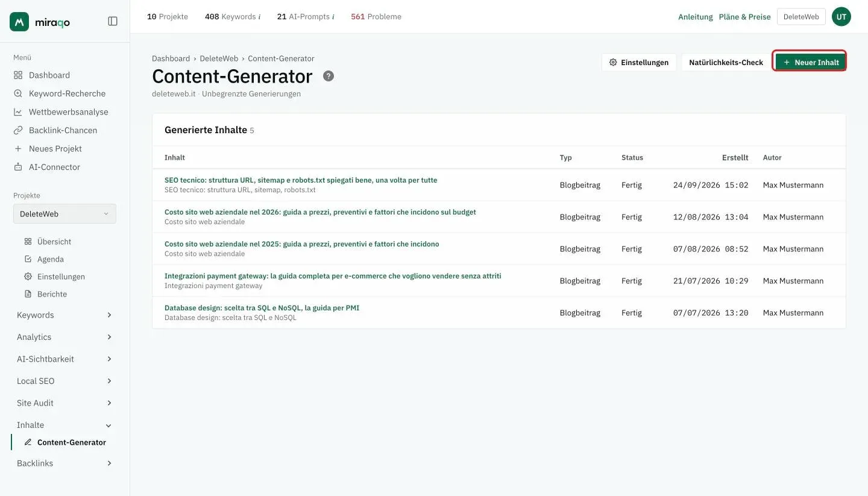
Task: Click the plus icon beside Neues Projekt
Action: click(18, 149)
